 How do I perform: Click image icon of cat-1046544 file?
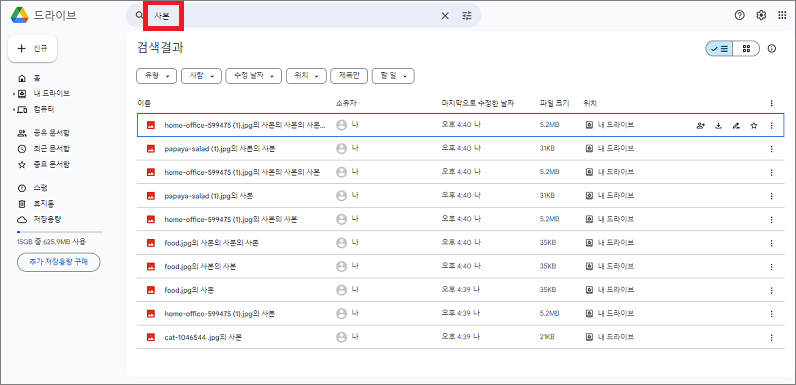click(x=151, y=337)
